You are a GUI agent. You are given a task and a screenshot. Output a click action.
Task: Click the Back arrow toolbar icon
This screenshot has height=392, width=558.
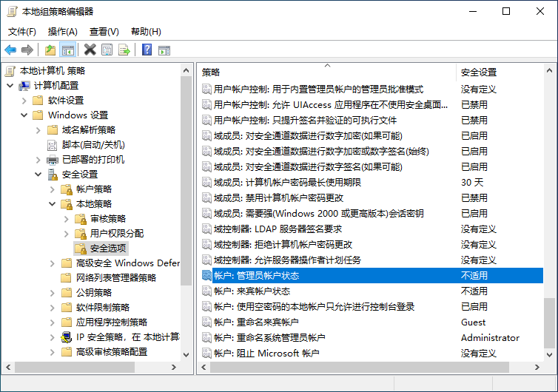click(10, 50)
